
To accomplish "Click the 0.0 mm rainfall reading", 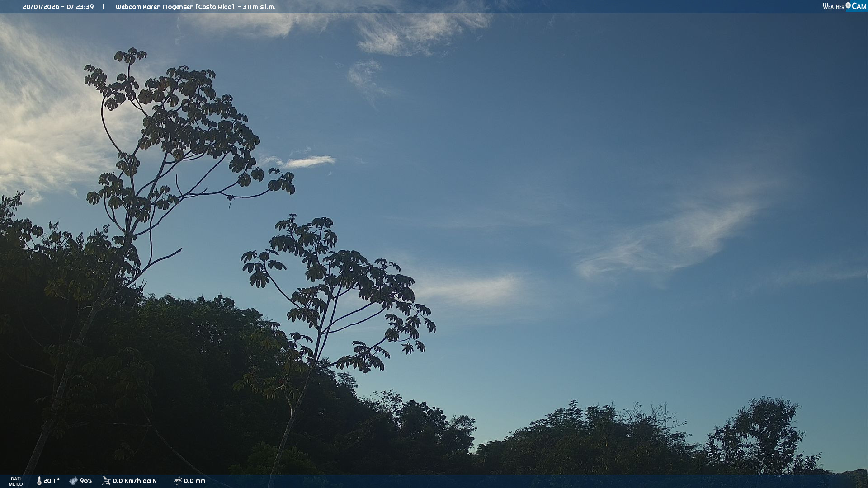I will point(194,481).
